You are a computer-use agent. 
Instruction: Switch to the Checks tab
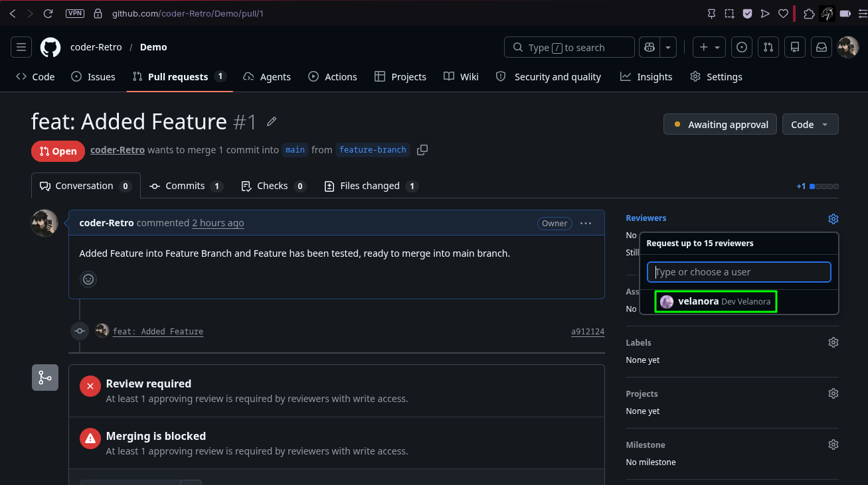pyautogui.click(x=274, y=186)
